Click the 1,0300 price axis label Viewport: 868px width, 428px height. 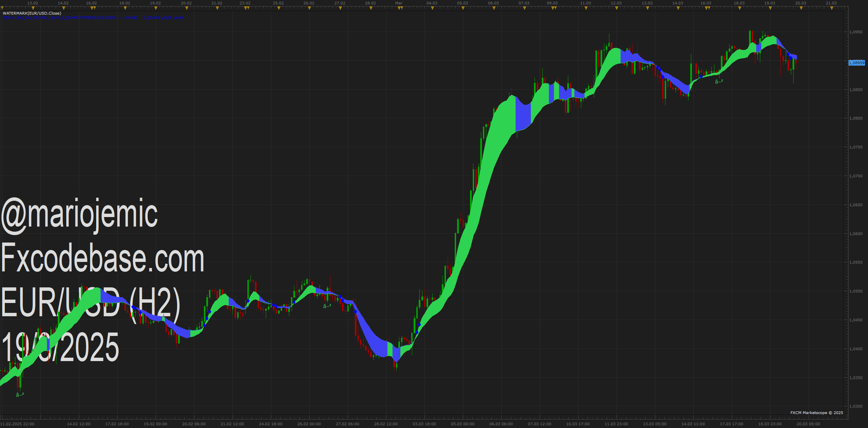856,406
